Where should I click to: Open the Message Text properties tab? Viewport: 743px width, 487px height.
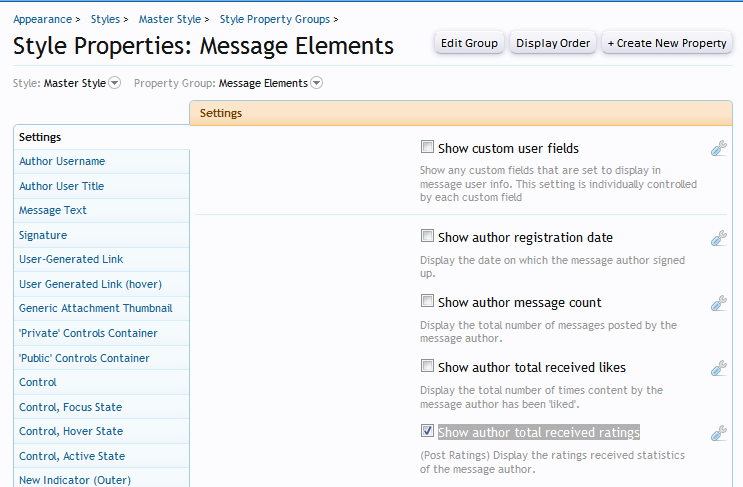tap(53, 210)
